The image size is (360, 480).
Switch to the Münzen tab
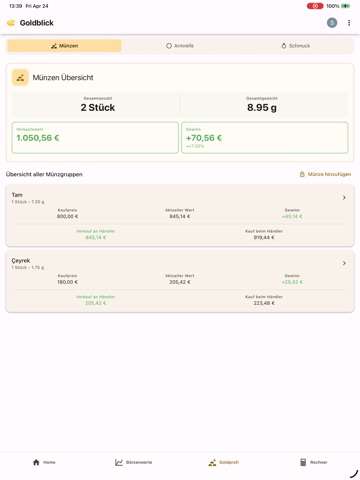tap(64, 46)
